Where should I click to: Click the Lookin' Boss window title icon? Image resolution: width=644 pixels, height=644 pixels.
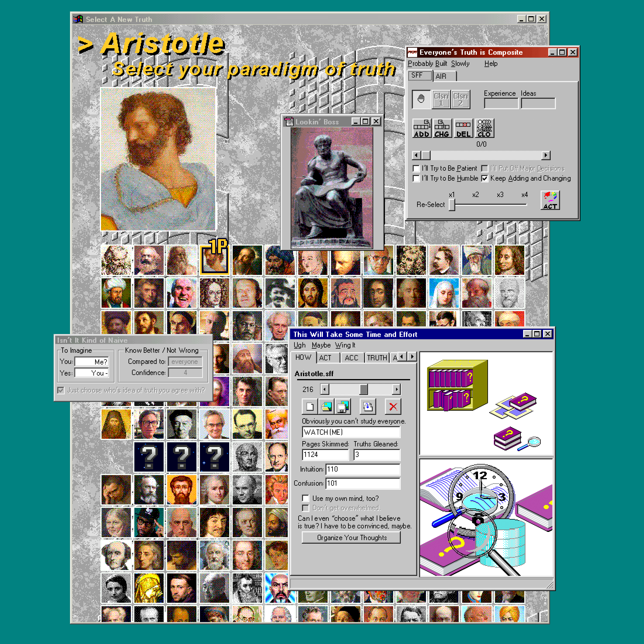point(289,122)
